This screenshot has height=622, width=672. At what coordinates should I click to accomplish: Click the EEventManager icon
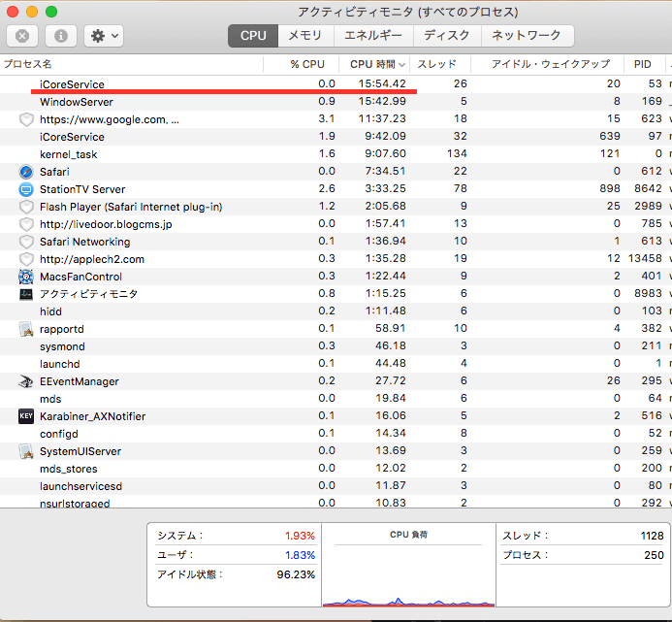26,381
